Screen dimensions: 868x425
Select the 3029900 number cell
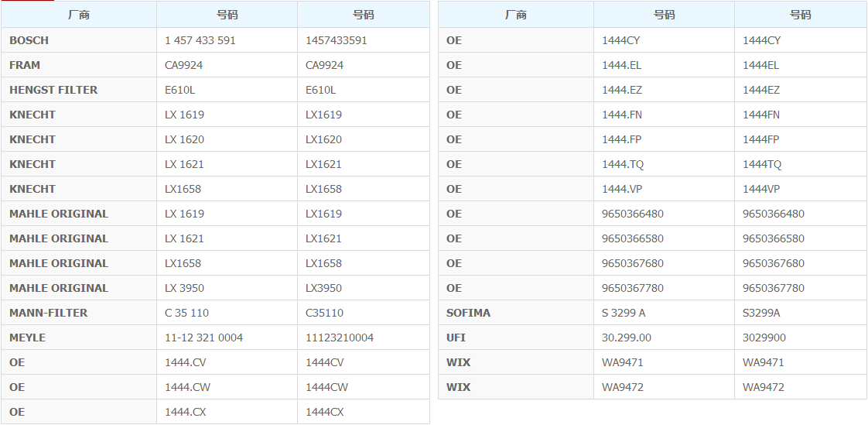[764, 338]
